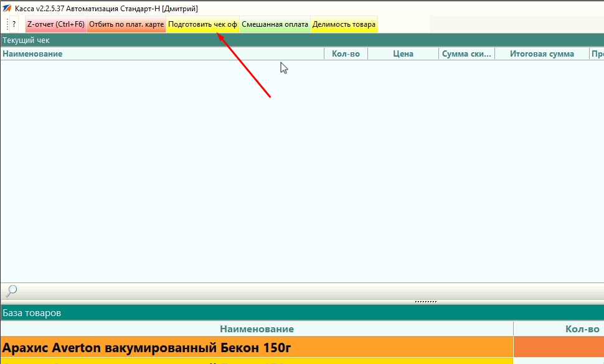The height and width of the screenshot is (364, 604).
Task: Click the toolbar drag grip handle
Action: [x=7, y=24]
